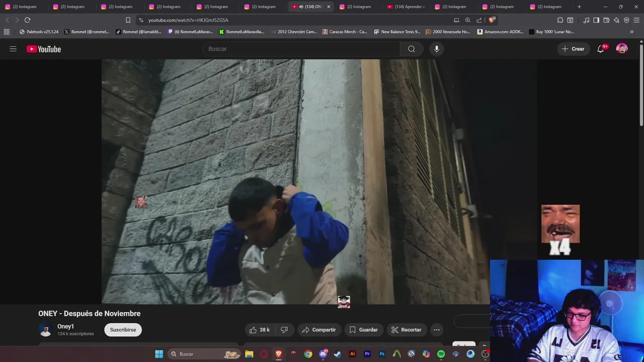Open the RommelLaMaravilla Kick bookmark

point(242,32)
